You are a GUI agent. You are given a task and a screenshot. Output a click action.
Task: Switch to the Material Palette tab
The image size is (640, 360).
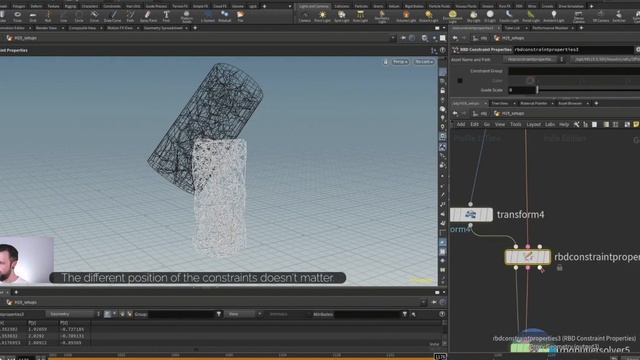point(533,103)
